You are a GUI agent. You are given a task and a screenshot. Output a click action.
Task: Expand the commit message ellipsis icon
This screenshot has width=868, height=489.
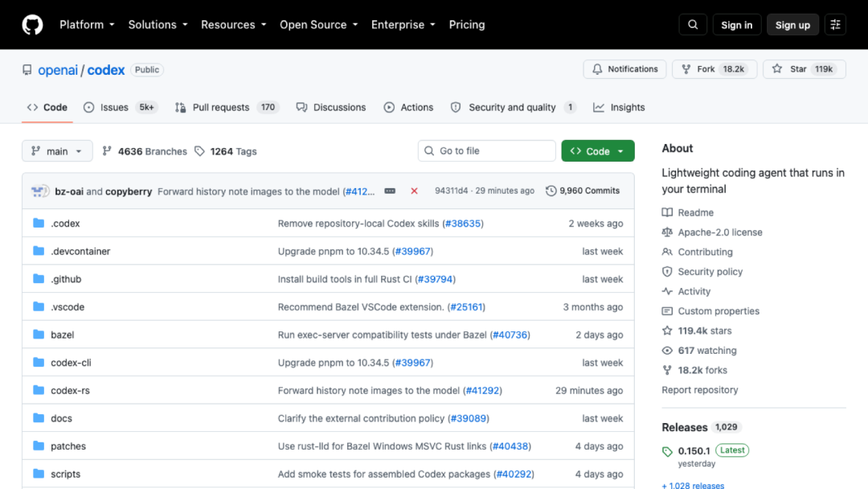coord(390,191)
